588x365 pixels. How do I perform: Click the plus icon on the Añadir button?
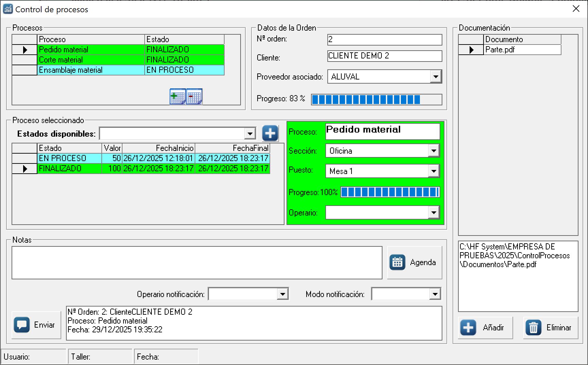(x=468, y=327)
